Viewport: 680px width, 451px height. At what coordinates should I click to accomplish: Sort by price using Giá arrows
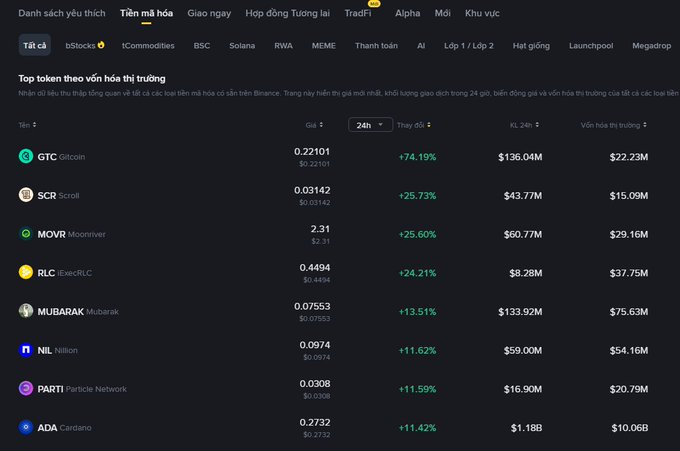[321, 125]
